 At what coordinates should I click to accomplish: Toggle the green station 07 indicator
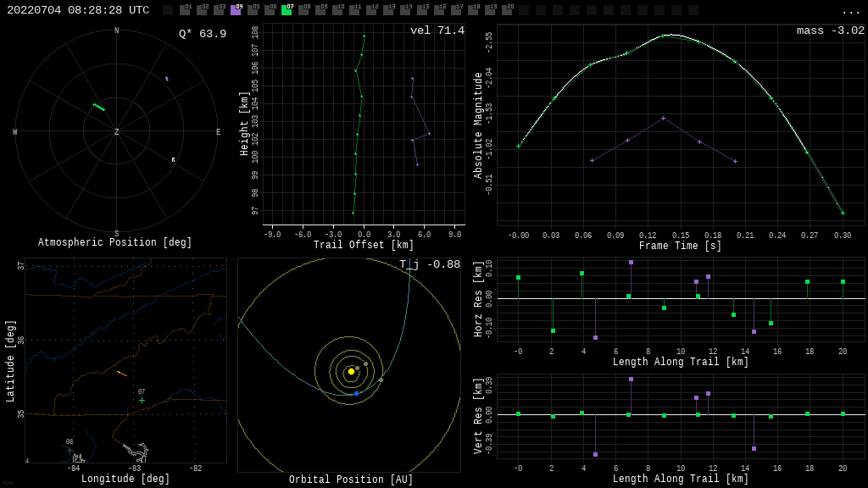click(x=287, y=10)
